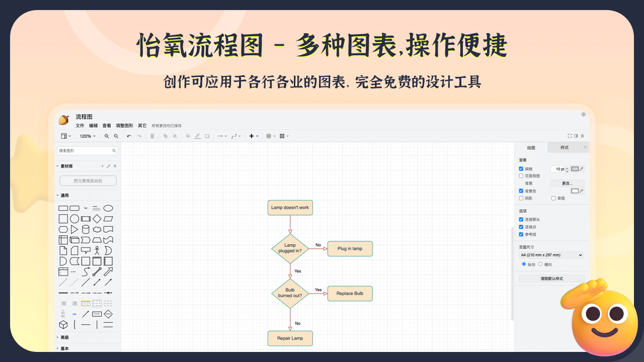Select the diamond shape from 通用 shapes
This screenshot has height=362, width=644.
97,219
